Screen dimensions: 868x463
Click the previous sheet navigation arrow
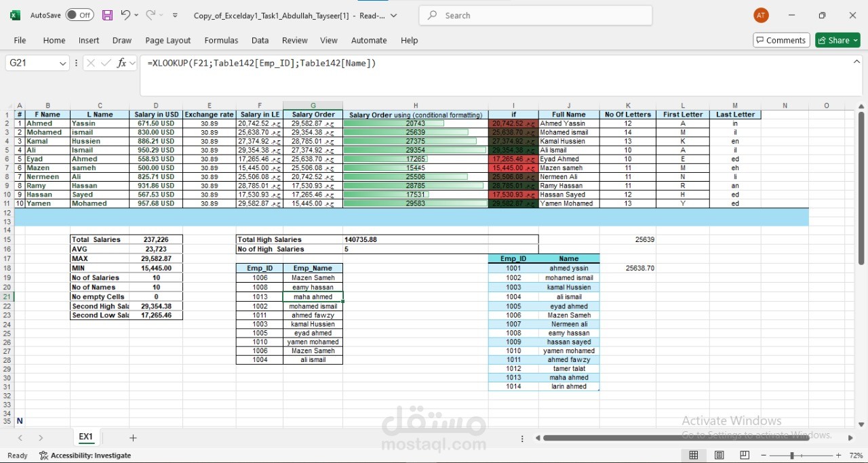tap(20, 438)
